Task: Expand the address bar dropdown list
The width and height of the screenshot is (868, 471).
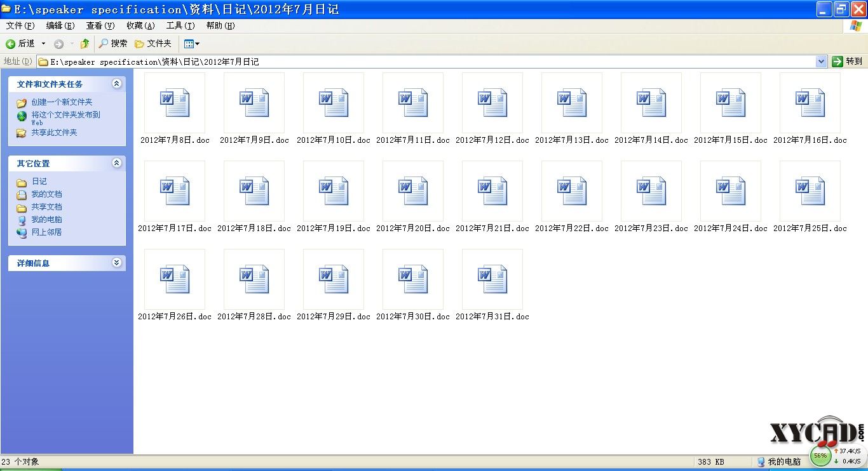Action: tap(822, 62)
